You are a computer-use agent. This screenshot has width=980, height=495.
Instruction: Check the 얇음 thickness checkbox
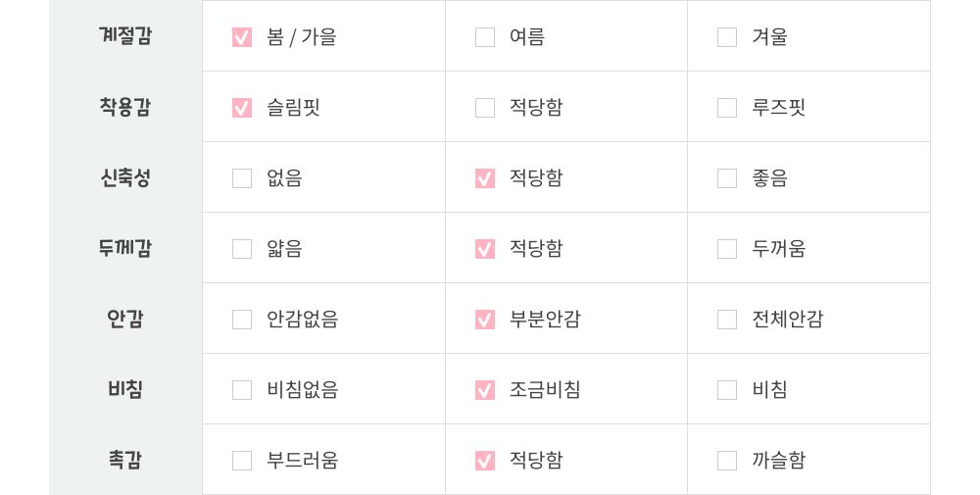(x=242, y=249)
